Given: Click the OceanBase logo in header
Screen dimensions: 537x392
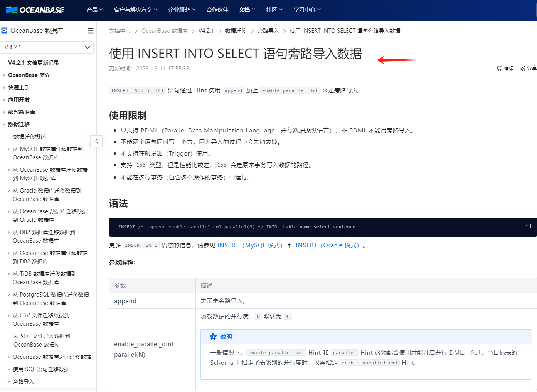Looking at the screenshot, I should (x=35, y=10).
